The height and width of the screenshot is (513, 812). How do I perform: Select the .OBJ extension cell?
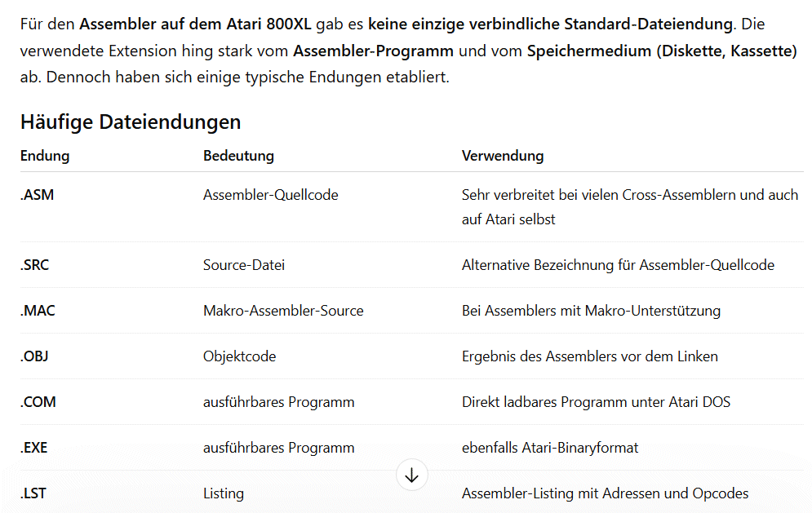point(36,356)
